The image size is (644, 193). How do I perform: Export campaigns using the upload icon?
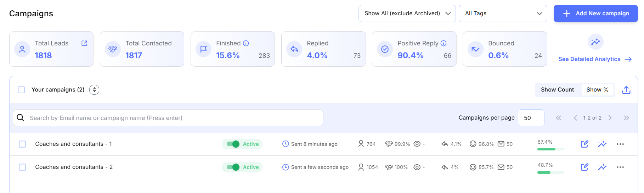(x=626, y=90)
